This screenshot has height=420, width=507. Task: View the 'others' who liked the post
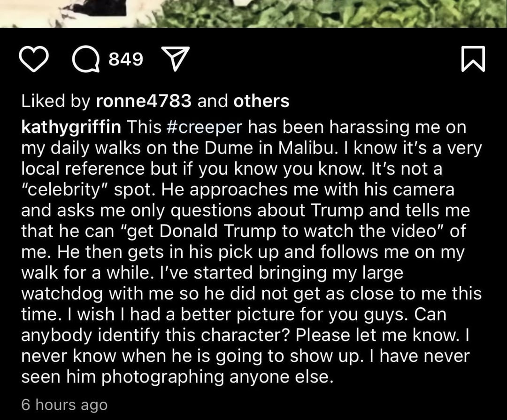click(261, 101)
